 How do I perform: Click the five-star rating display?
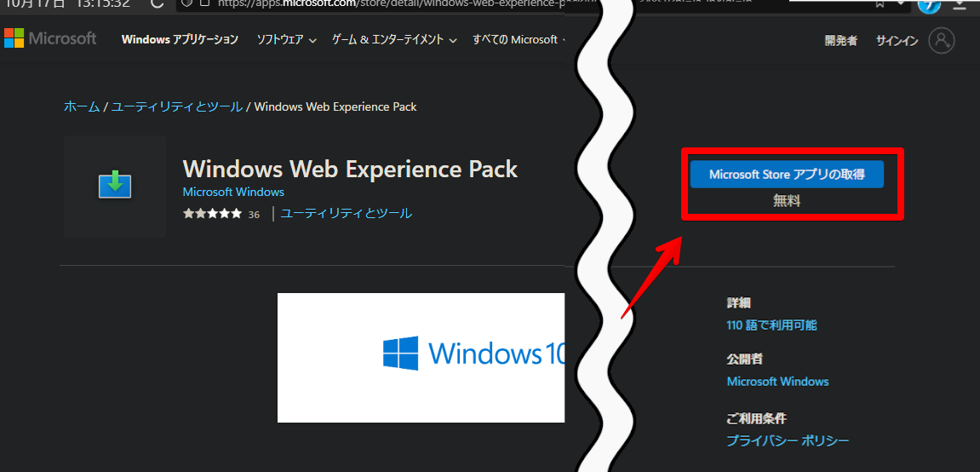(212, 214)
